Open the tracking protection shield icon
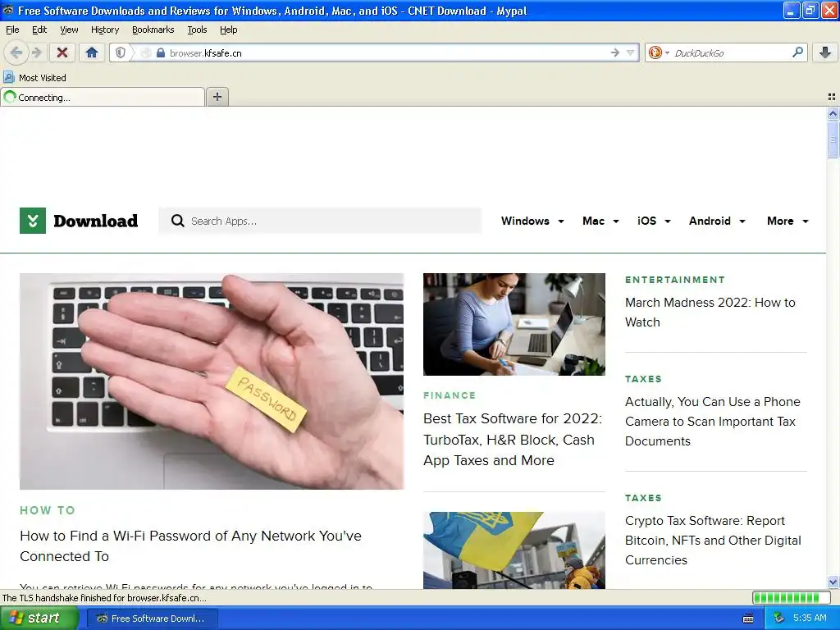Image resolution: width=840 pixels, height=630 pixels. tap(121, 52)
